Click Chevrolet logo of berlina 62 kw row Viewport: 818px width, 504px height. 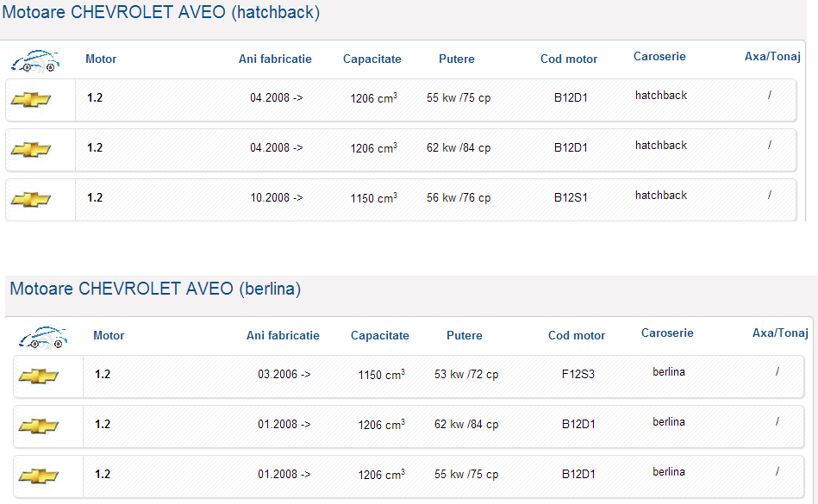(39, 426)
